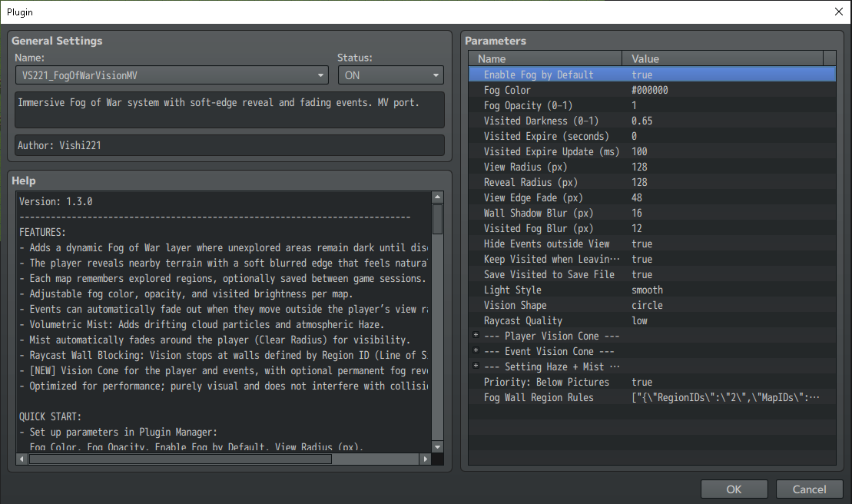Click the Author: Vishi221 field

click(229, 145)
